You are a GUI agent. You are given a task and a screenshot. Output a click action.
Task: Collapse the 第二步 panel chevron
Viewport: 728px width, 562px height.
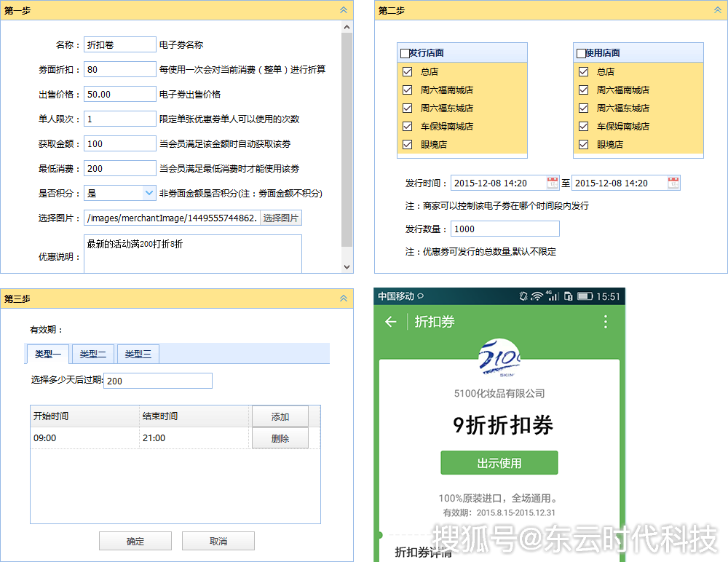tap(717, 10)
